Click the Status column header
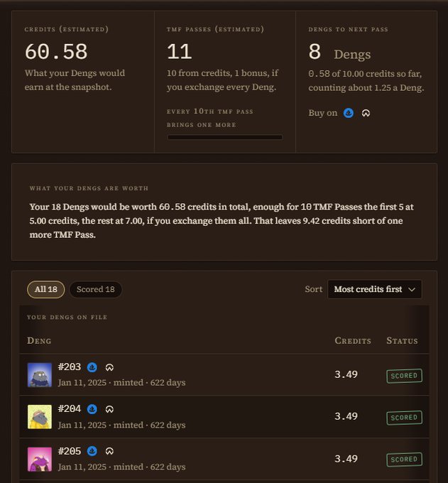Image resolution: width=448 pixels, height=483 pixels. pos(402,341)
